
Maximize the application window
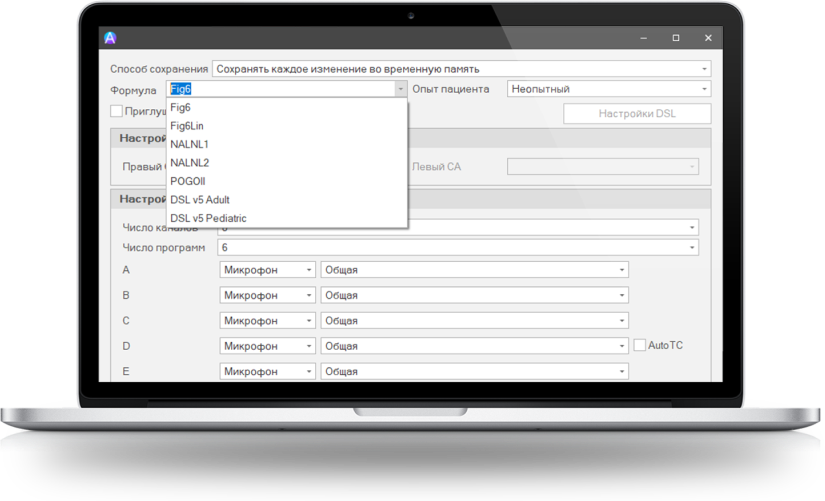coord(676,38)
